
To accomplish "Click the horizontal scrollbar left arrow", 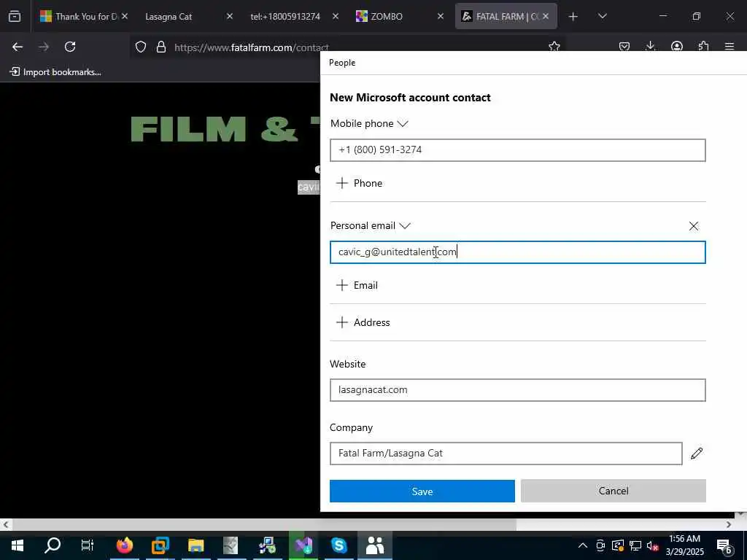I will (6, 524).
